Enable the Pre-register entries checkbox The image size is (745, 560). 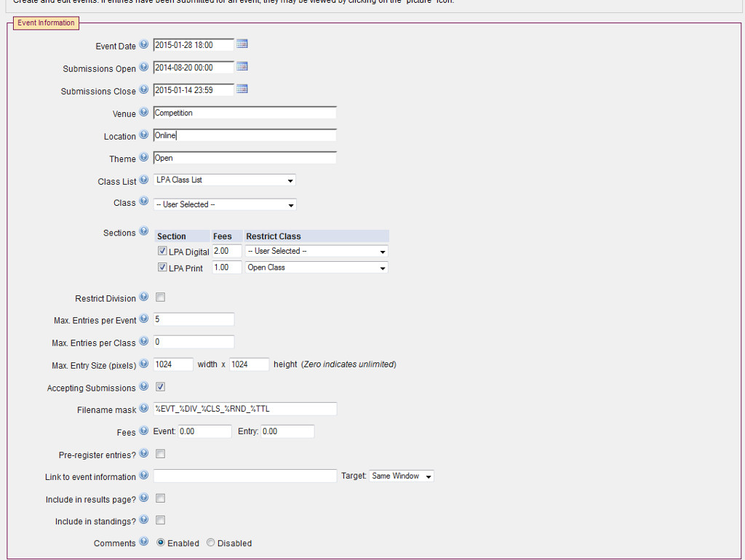tap(161, 454)
